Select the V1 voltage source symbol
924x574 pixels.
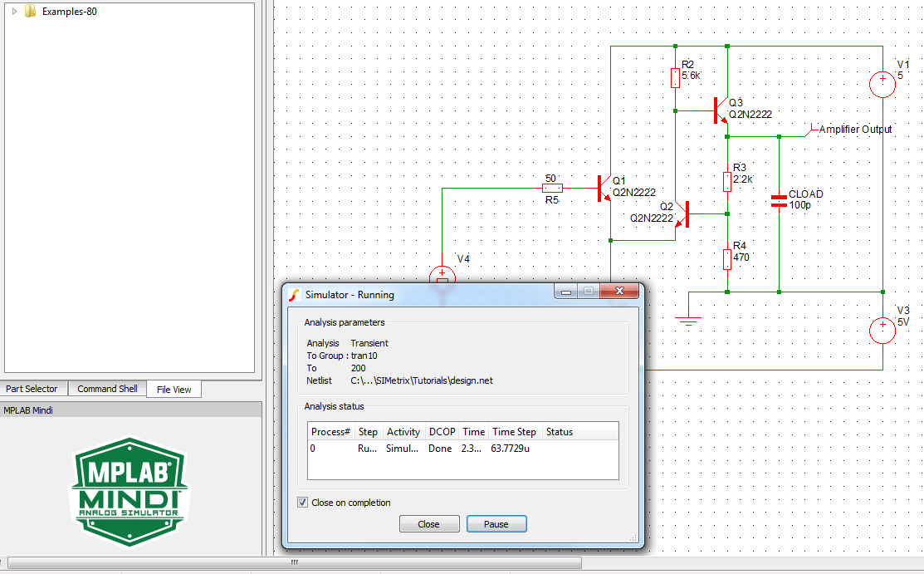(x=882, y=83)
